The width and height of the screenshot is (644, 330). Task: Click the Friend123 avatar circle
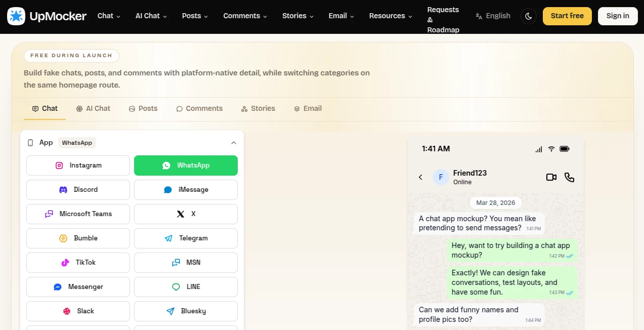coord(441,177)
